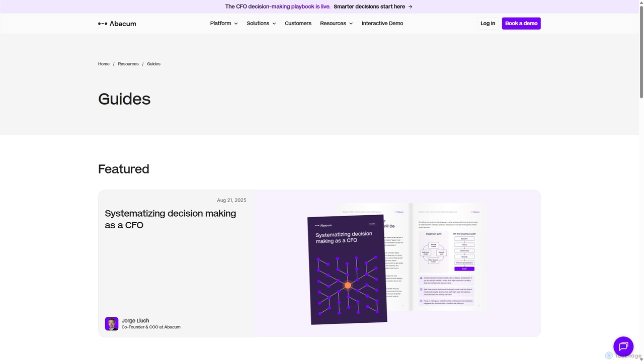Click the author name Jorge Lluch
Viewport: 644px width, 362px height.
[x=135, y=320]
